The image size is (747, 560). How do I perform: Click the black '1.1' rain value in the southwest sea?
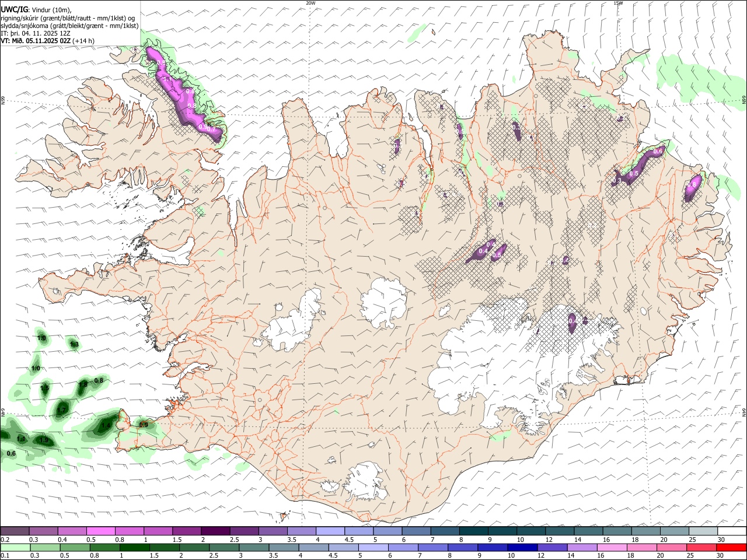pos(21,439)
